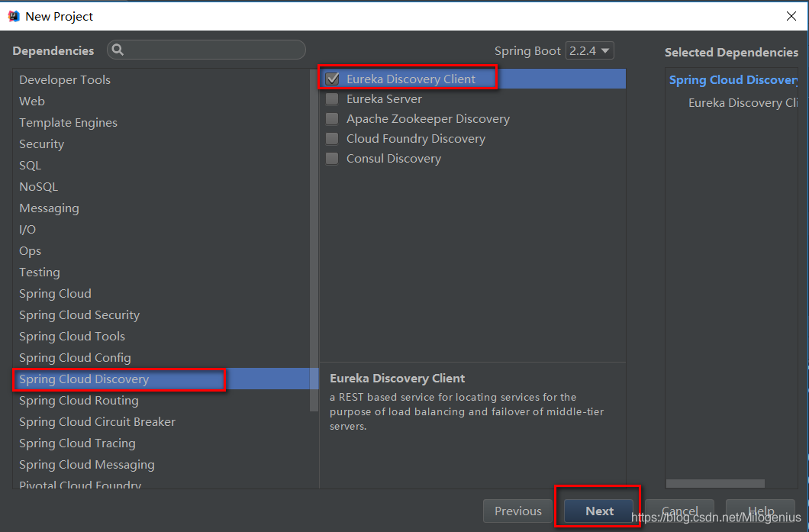Viewport: 809px width, 532px height.
Task: Open Template Engines category
Action: coord(161,123)
